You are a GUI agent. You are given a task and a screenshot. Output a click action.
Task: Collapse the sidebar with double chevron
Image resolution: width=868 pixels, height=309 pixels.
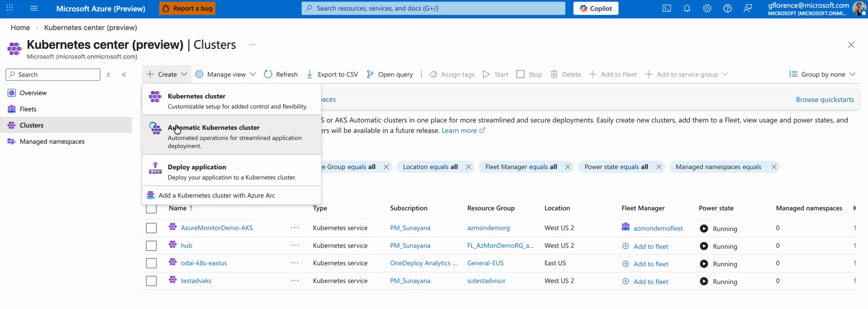click(124, 74)
